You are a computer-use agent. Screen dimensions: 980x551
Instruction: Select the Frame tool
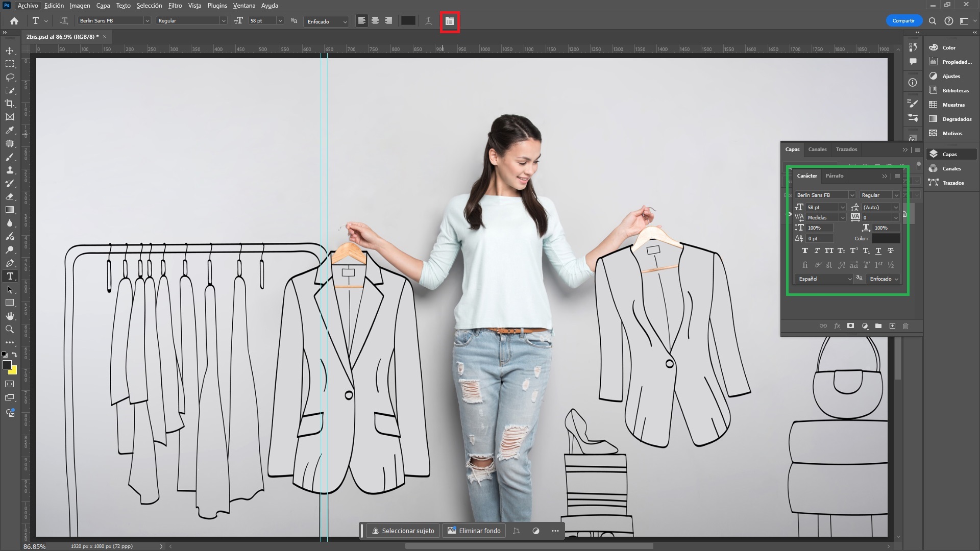tap(10, 117)
